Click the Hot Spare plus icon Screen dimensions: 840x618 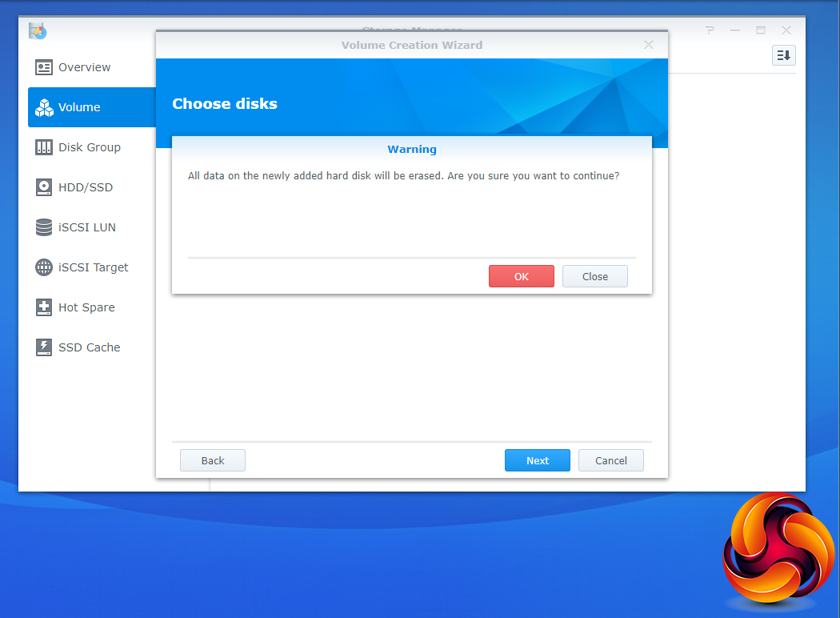[43, 307]
